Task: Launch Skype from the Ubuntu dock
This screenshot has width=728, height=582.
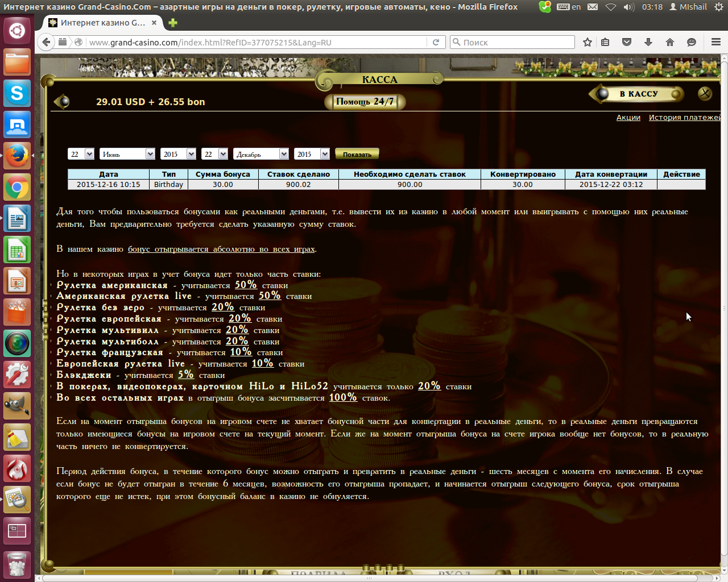Action: coord(17,93)
